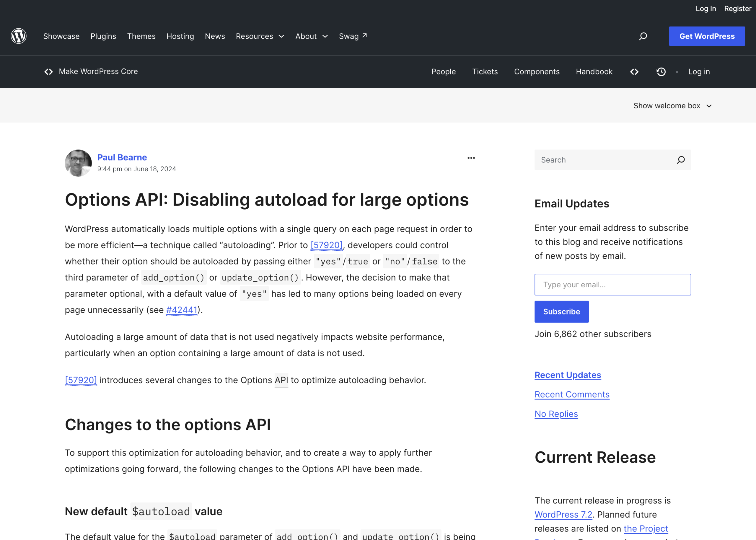Click the 'New default $autoload value' heading

click(144, 511)
